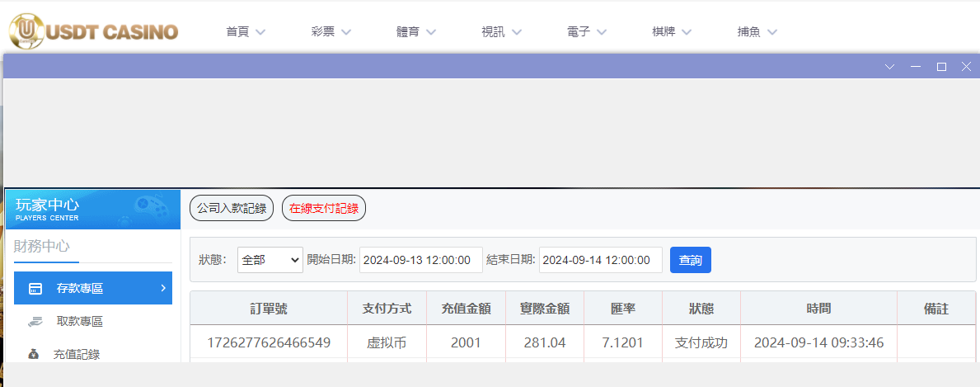Viewport: 980px width, 387px height.
Task: Close the player center popup window
Action: (x=966, y=67)
